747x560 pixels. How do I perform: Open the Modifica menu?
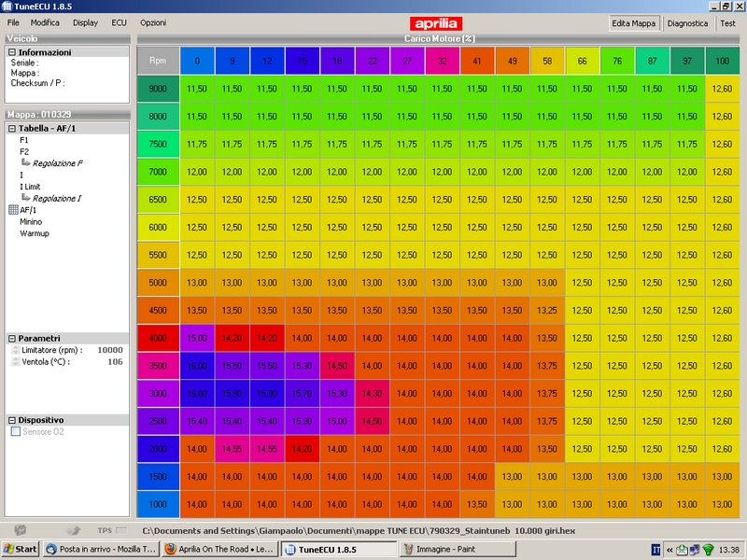(45, 22)
